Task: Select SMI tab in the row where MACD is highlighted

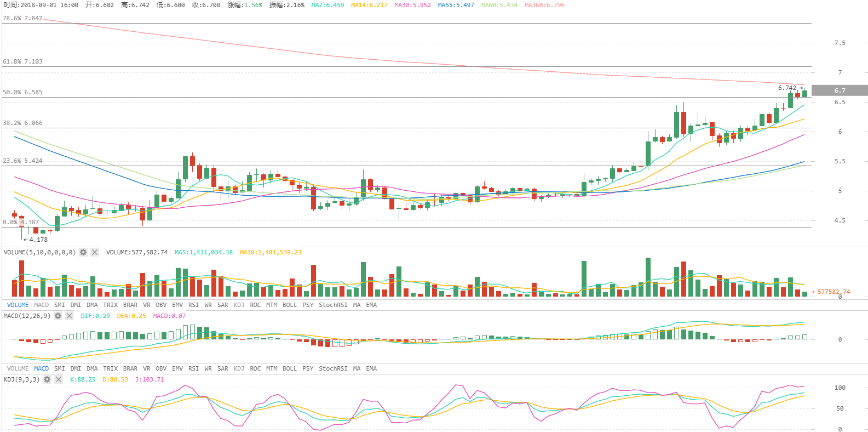Action: (x=60, y=368)
